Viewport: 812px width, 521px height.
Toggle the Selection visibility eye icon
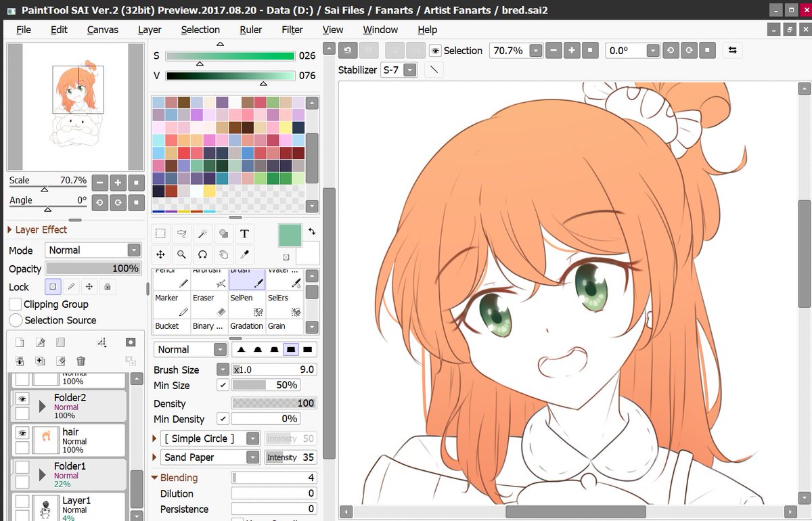coord(435,51)
